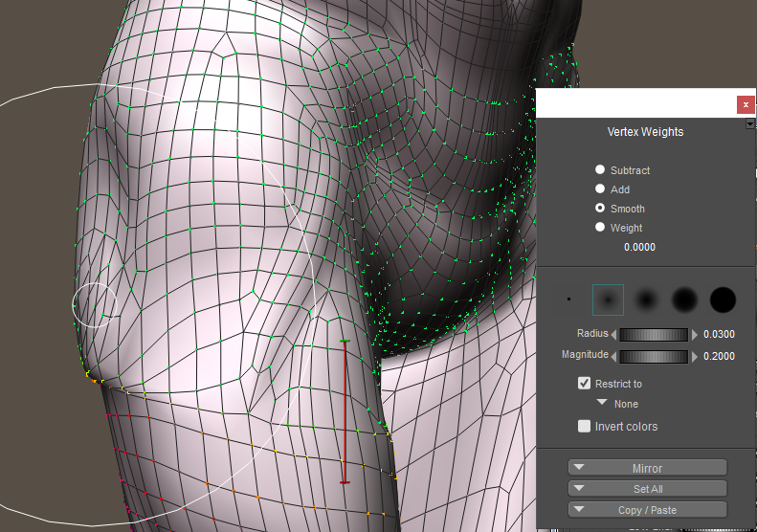Viewport: 757px width, 532px height.
Task: Pick the medium soft brush preset
Action: (x=646, y=299)
